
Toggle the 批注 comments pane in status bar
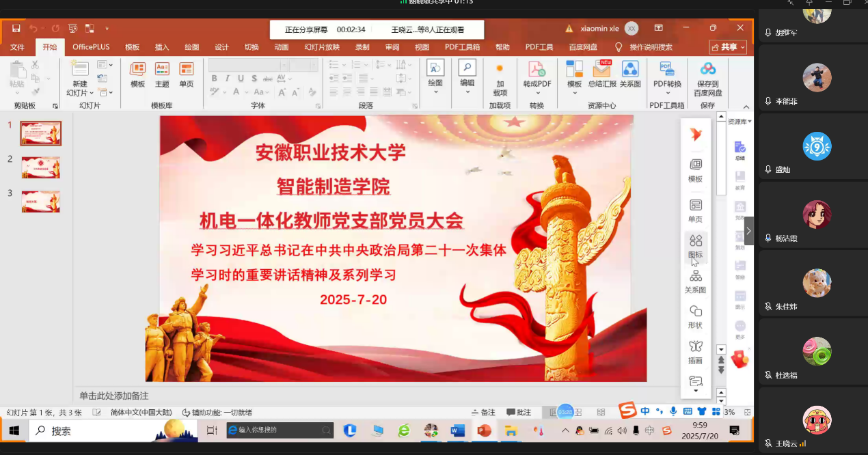(x=519, y=413)
